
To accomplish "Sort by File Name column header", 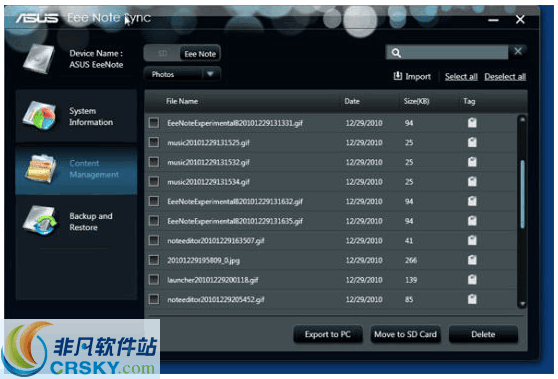I will 182,101.
